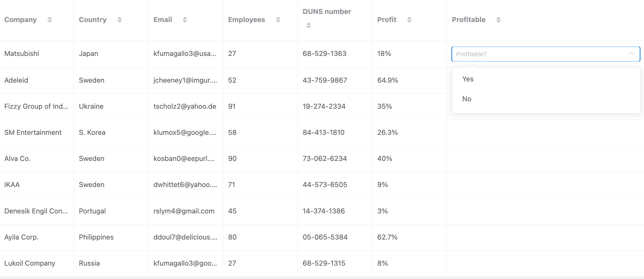Sort by Profit using its arrow icon

click(x=409, y=20)
